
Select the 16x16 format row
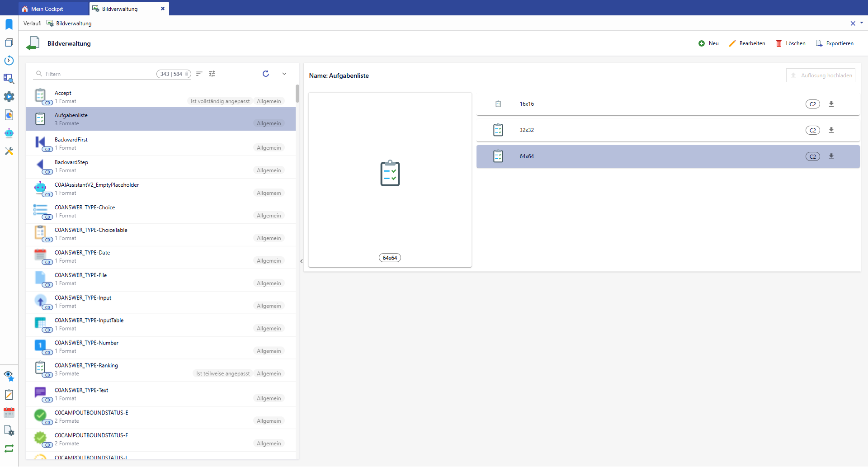(x=668, y=104)
